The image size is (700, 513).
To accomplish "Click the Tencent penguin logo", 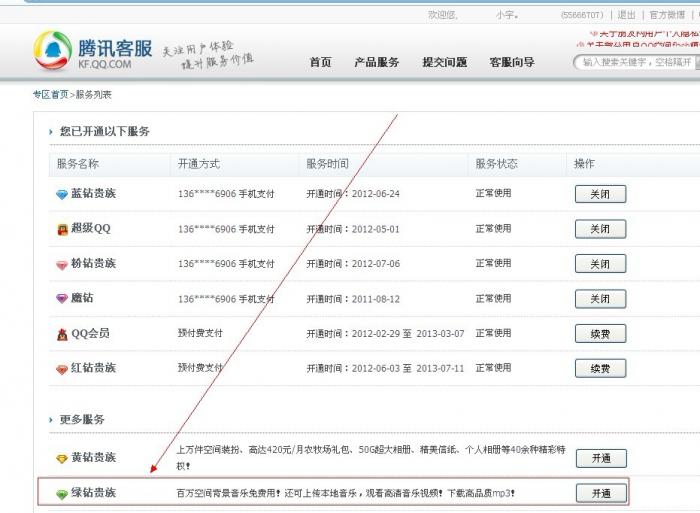I will click(53, 50).
